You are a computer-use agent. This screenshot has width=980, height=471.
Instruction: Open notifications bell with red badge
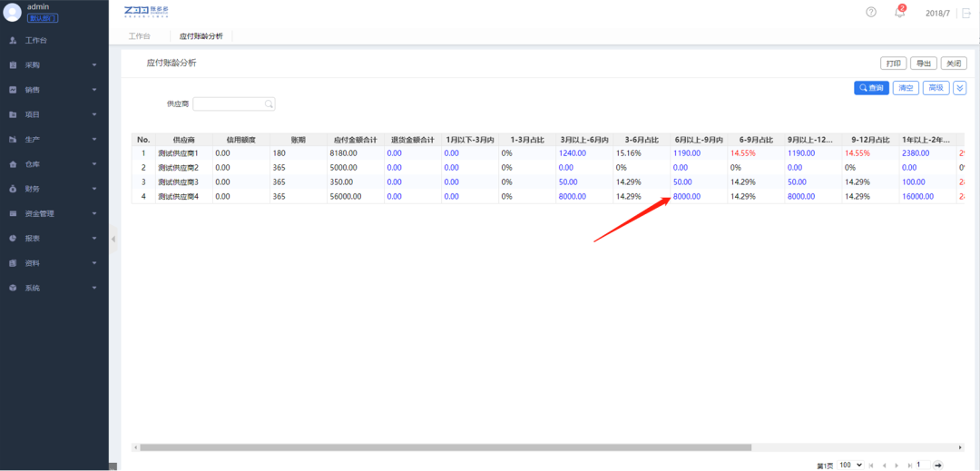(900, 13)
